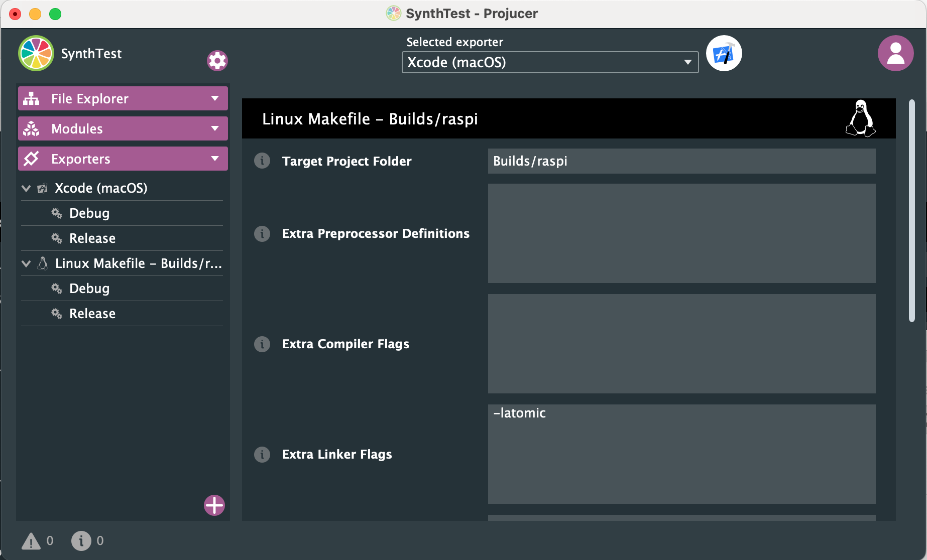
Task: Show project info messages icon
Action: [81, 541]
